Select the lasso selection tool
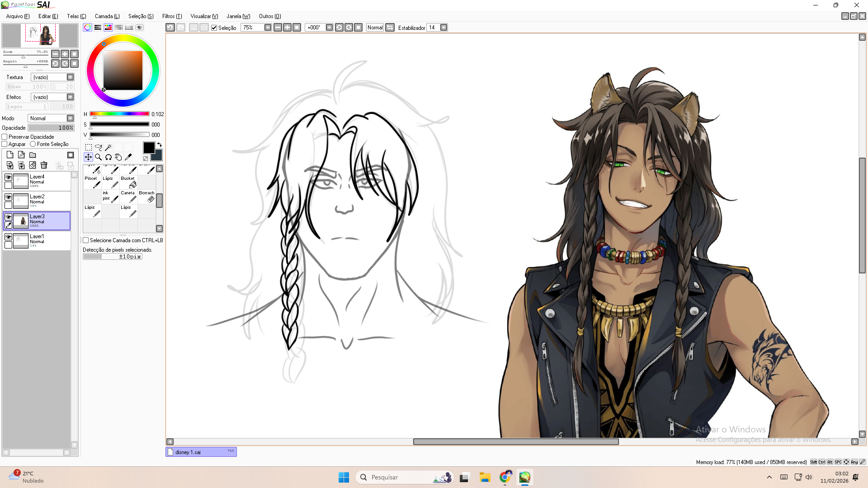This screenshot has height=488, width=868. tap(98, 147)
